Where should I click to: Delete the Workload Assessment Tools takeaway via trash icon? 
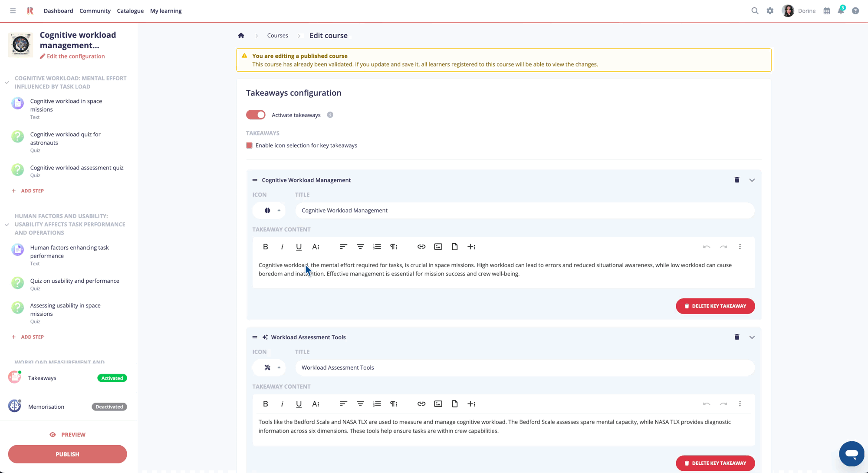click(736, 337)
